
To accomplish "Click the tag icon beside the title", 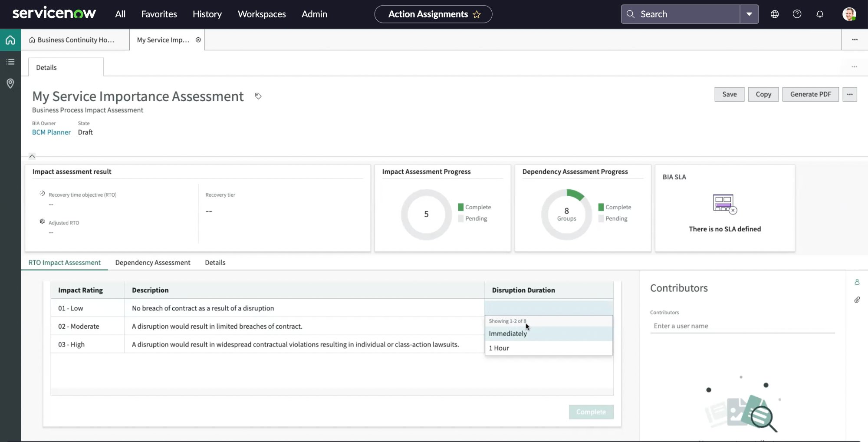I will (x=258, y=96).
